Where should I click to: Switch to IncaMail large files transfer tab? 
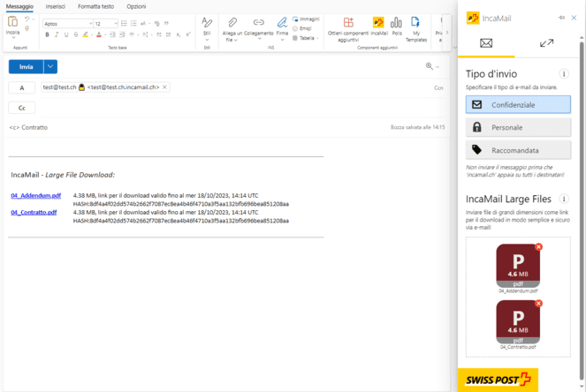[546, 43]
